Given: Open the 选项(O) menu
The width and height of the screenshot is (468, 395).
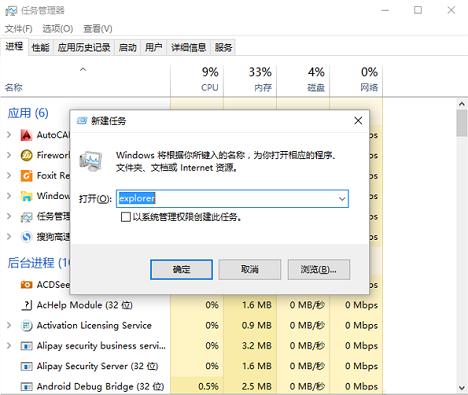Looking at the screenshot, I should coord(58,29).
